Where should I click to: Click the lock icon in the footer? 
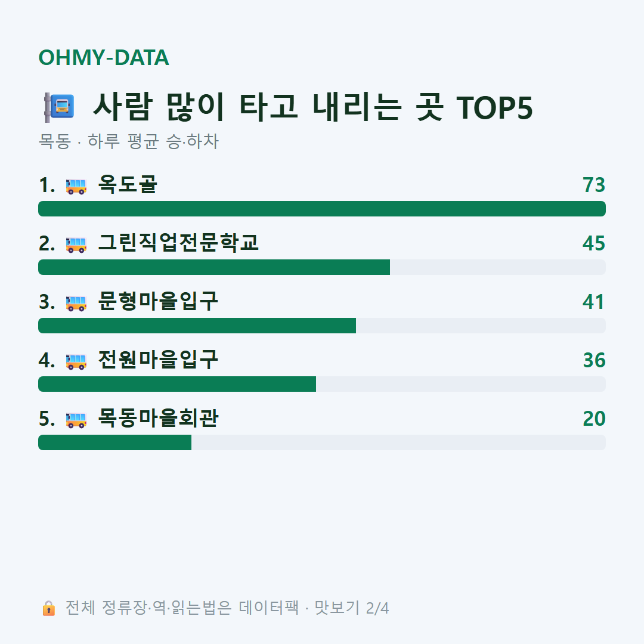click(x=48, y=608)
